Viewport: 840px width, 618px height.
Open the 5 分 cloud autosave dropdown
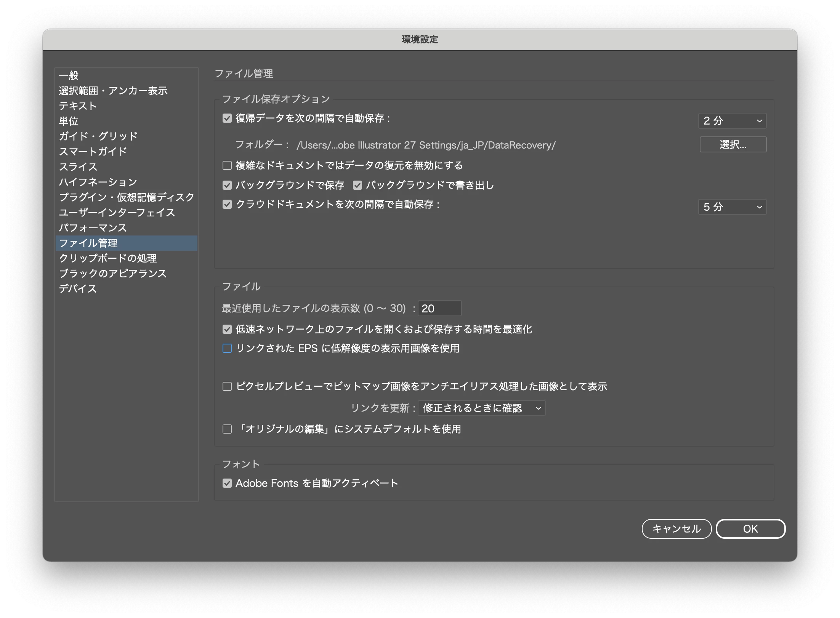732,207
